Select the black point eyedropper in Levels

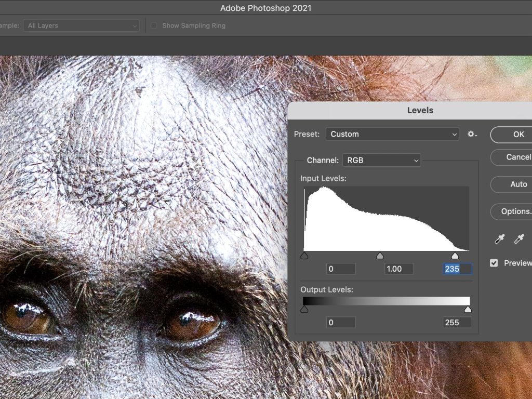pyautogui.click(x=499, y=239)
